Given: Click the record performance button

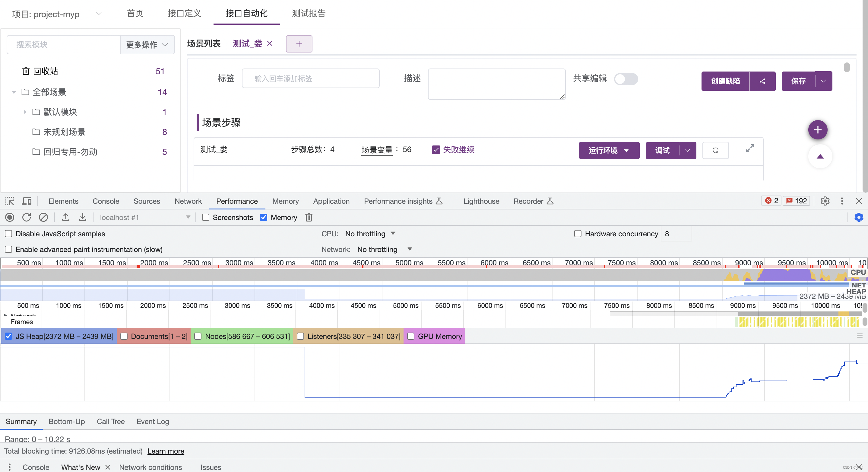Looking at the screenshot, I should [10, 217].
